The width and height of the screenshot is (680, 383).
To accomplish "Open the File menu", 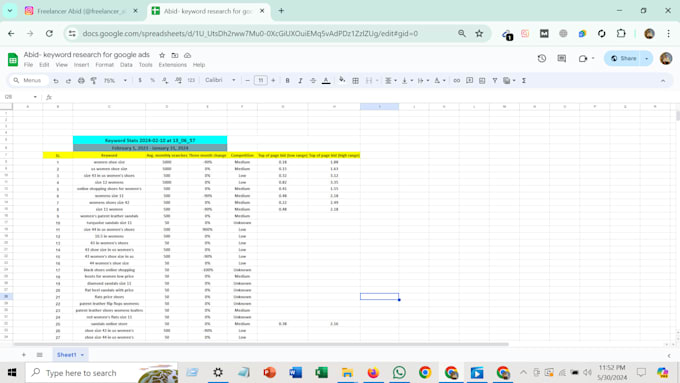I will coord(28,65).
